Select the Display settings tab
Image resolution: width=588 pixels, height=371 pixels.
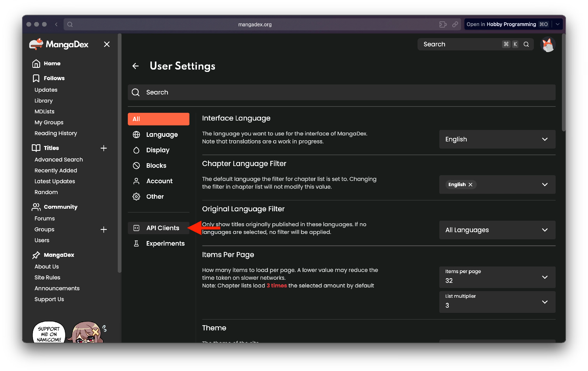(x=158, y=150)
